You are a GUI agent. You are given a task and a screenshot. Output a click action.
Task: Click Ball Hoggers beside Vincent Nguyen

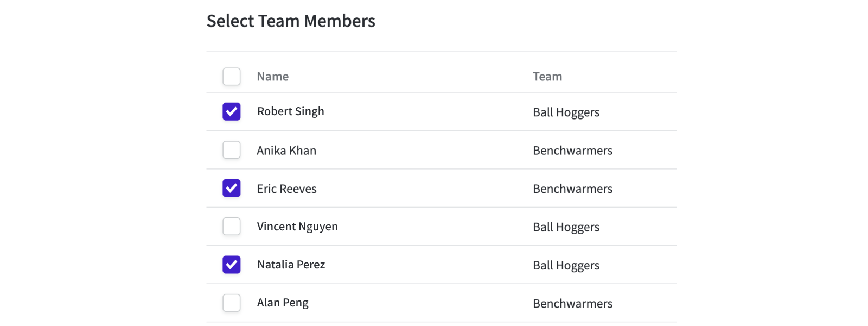click(x=566, y=227)
